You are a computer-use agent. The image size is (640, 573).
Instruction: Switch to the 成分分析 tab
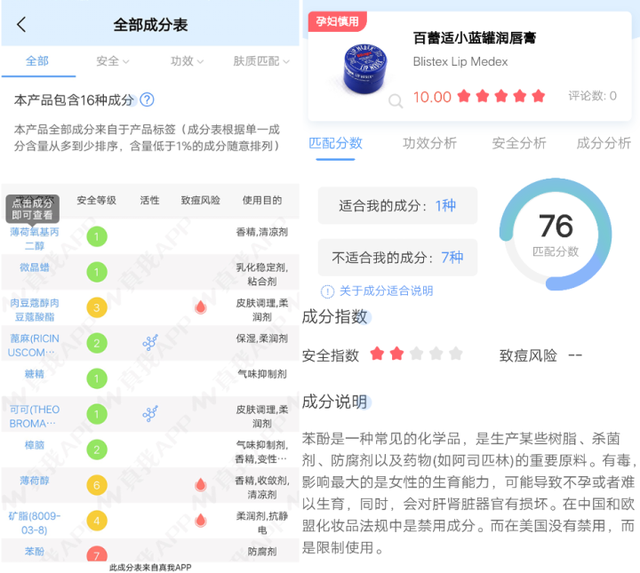click(603, 143)
